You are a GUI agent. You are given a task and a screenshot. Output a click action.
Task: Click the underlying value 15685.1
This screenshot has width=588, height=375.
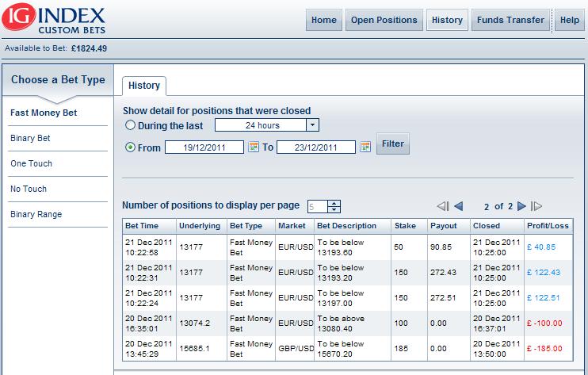(194, 348)
